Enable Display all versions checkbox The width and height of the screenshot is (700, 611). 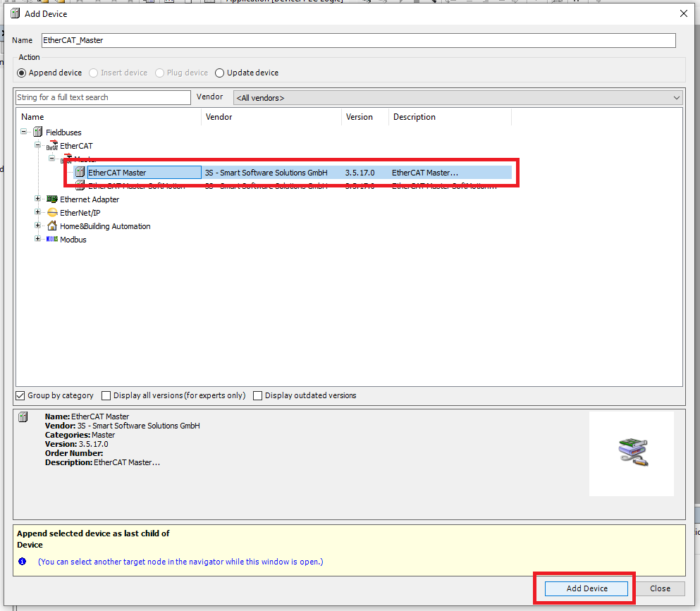click(x=106, y=395)
